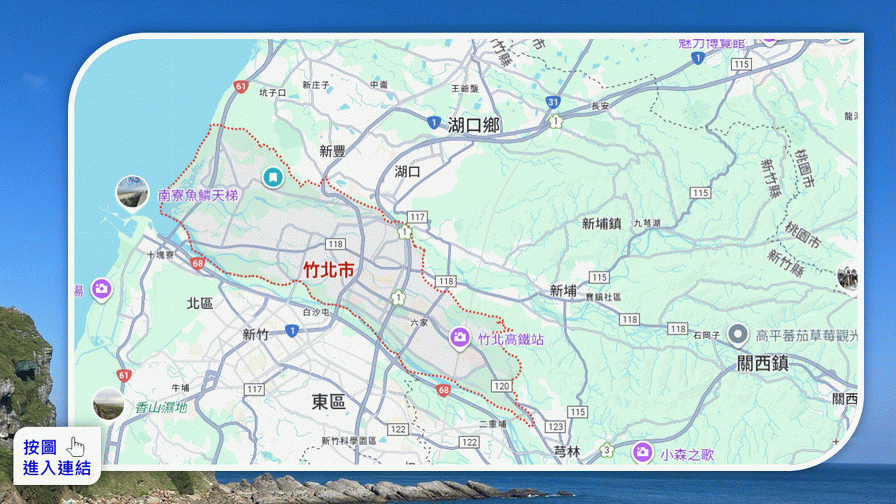Click the red route 68 shield near 十塊寮
This screenshot has width=896, height=504.
coord(198,264)
